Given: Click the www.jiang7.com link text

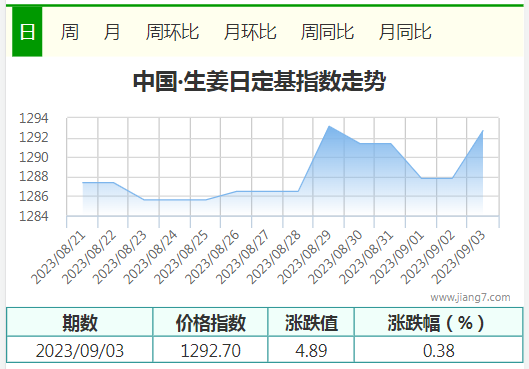Looking at the screenshot, I should (x=470, y=297).
